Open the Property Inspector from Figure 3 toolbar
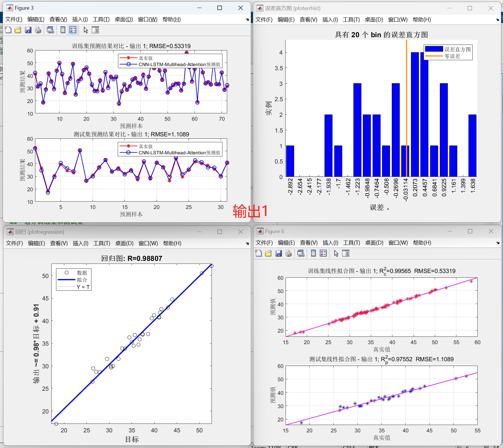Screen dimensions: 503x448 95,30
